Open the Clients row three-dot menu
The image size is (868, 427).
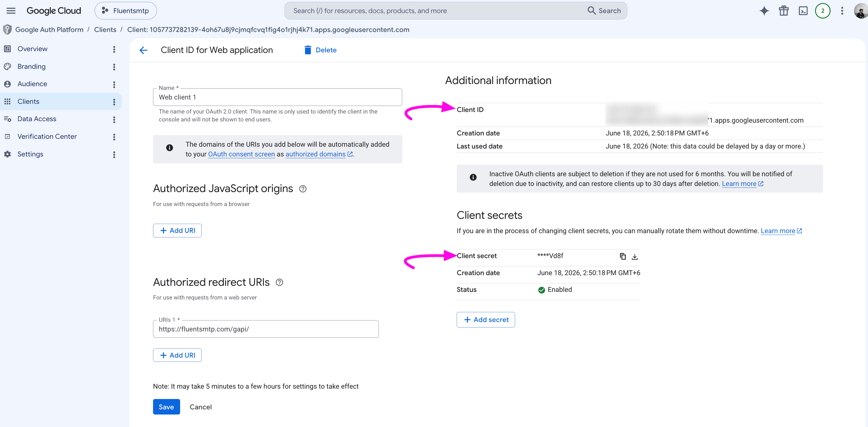114,102
